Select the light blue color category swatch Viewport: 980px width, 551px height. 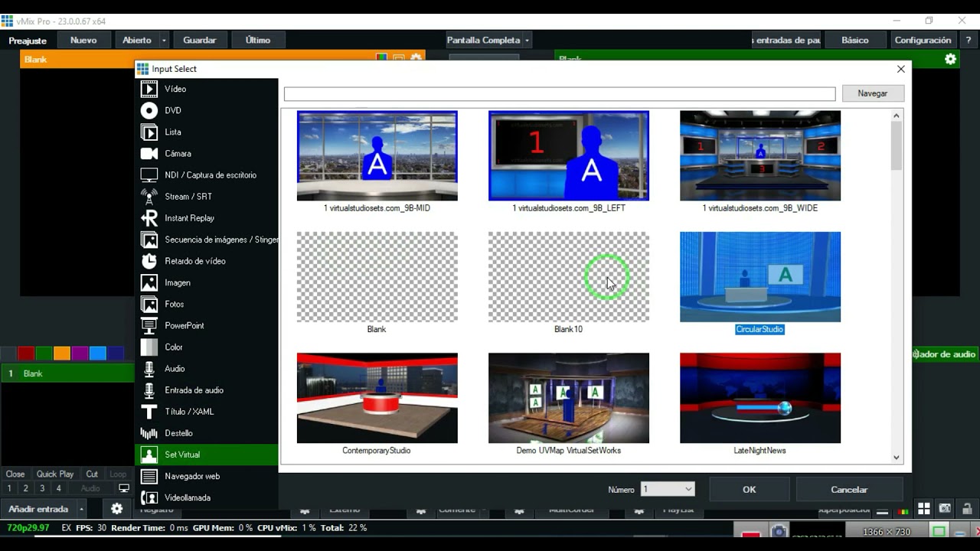click(98, 353)
